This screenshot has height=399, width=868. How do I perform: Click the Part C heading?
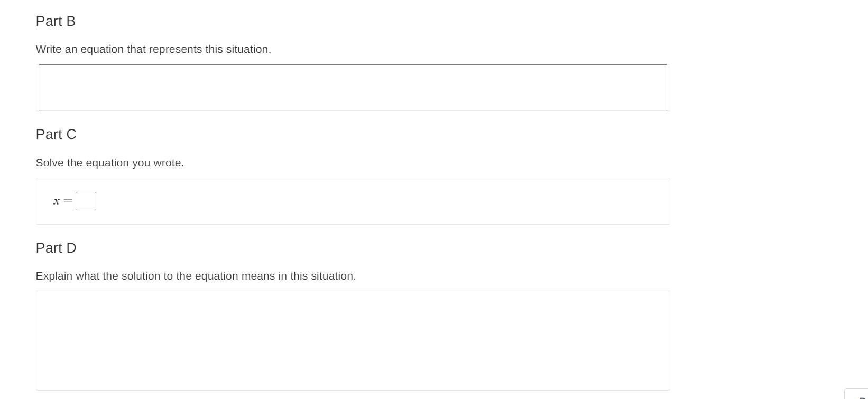(56, 135)
